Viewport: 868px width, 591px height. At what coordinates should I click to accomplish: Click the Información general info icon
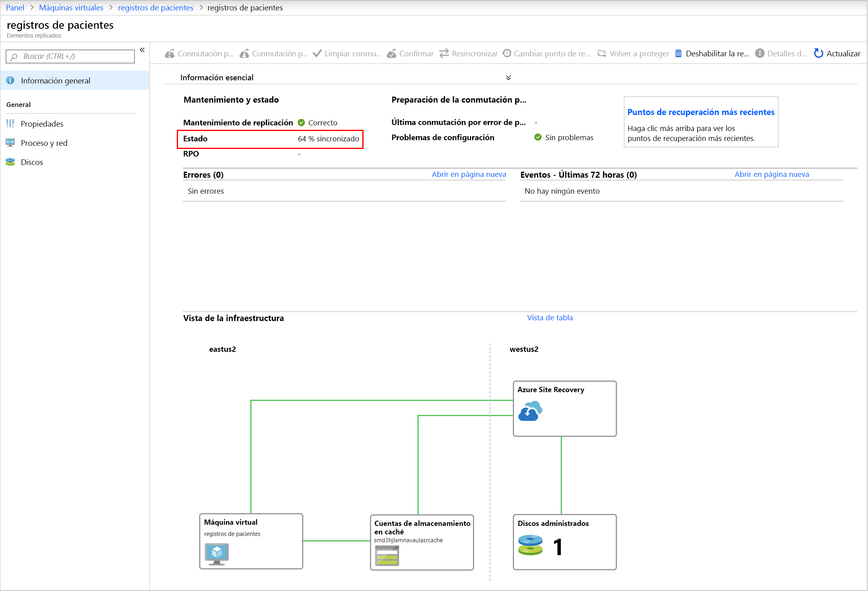coord(10,80)
